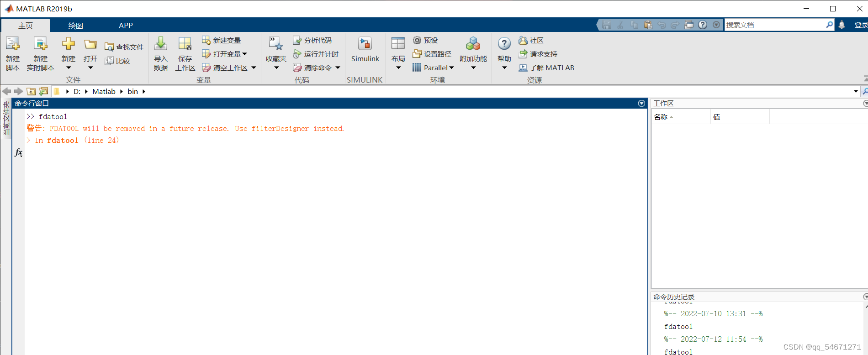
Task: Click the search magnifier icon in documentation box
Action: [x=830, y=25]
